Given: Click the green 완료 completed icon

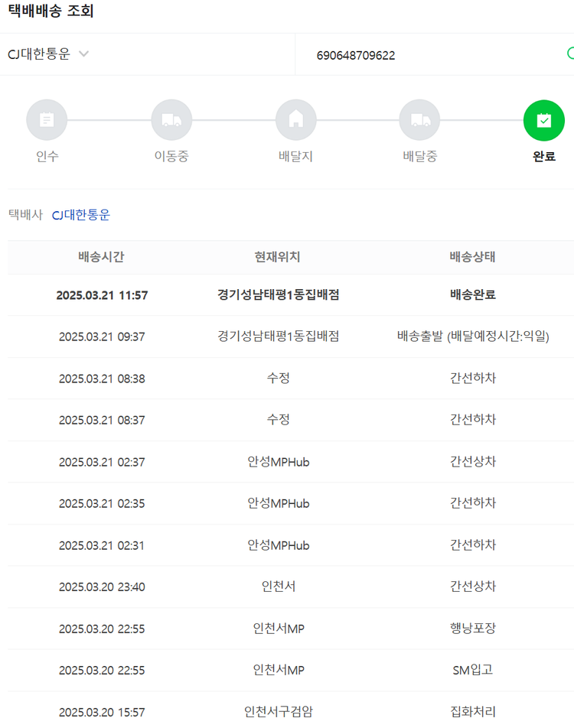Looking at the screenshot, I should click(x=543, y=120).
